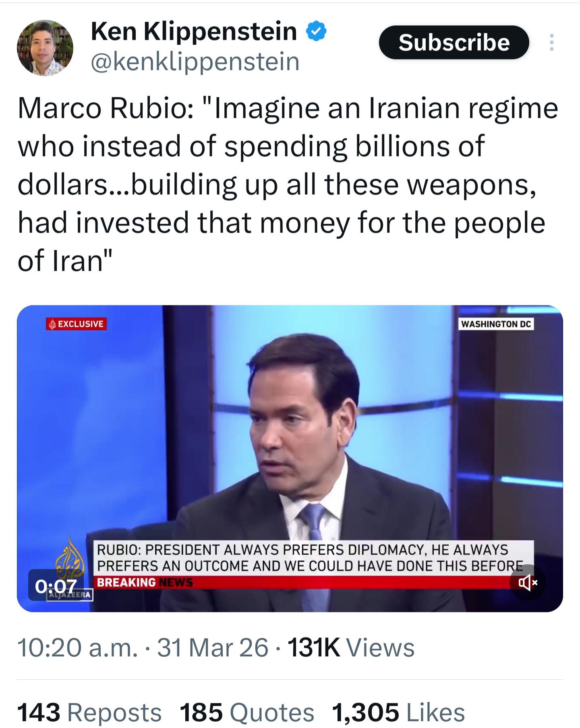Click the blue verified badge
Screen dimensions: 580x728
[x=317, y=32]
